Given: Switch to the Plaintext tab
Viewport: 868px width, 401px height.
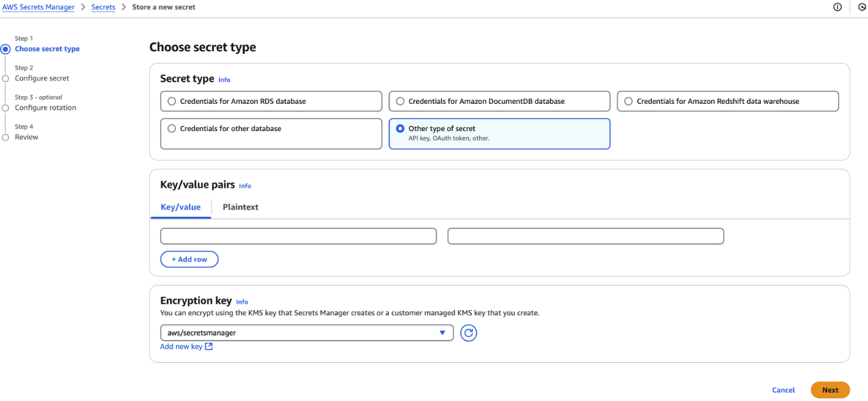Looking at the screenshot, I should click(240, 207).
